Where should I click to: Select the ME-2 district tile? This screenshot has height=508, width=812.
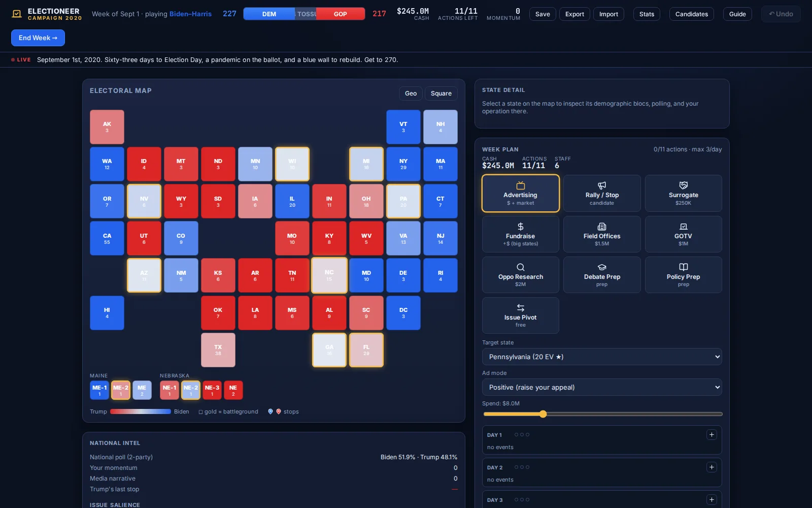point(121,390)
